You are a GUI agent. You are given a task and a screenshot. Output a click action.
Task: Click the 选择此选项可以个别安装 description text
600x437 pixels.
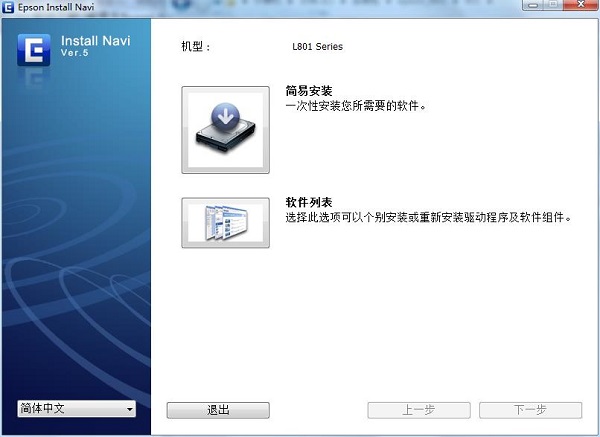[x=429, y=217]
